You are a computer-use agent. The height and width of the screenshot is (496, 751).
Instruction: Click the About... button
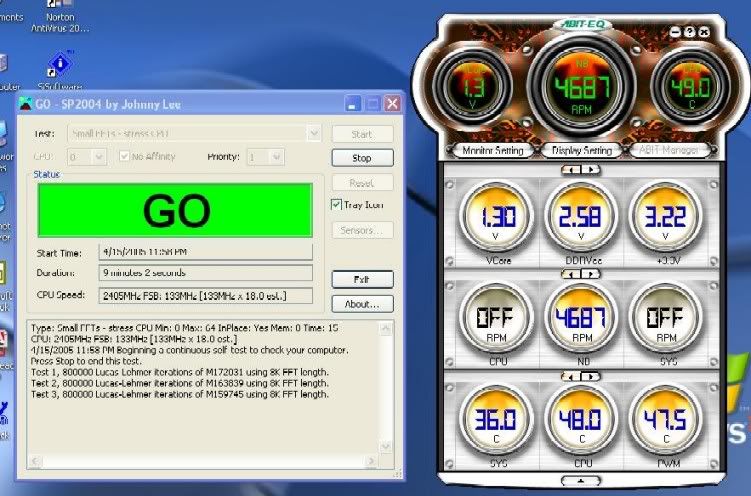click(361, 303)
